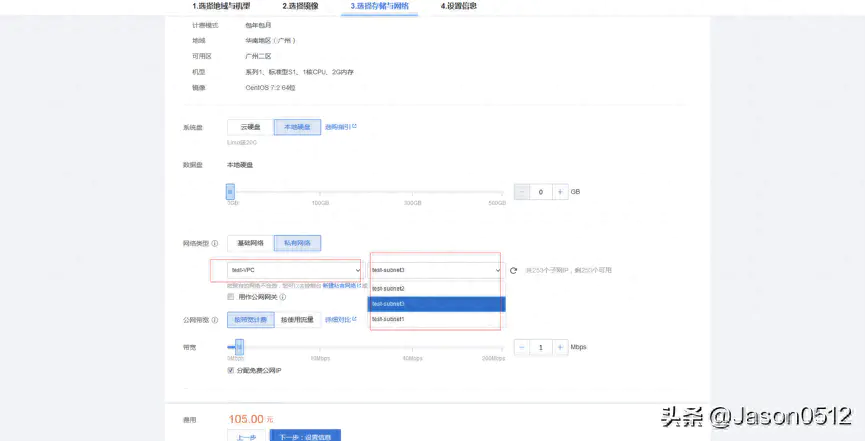Click the info icon beside 用作公网网关
The height and width of the screenshot is (441, 865).
tap(283, 297)
